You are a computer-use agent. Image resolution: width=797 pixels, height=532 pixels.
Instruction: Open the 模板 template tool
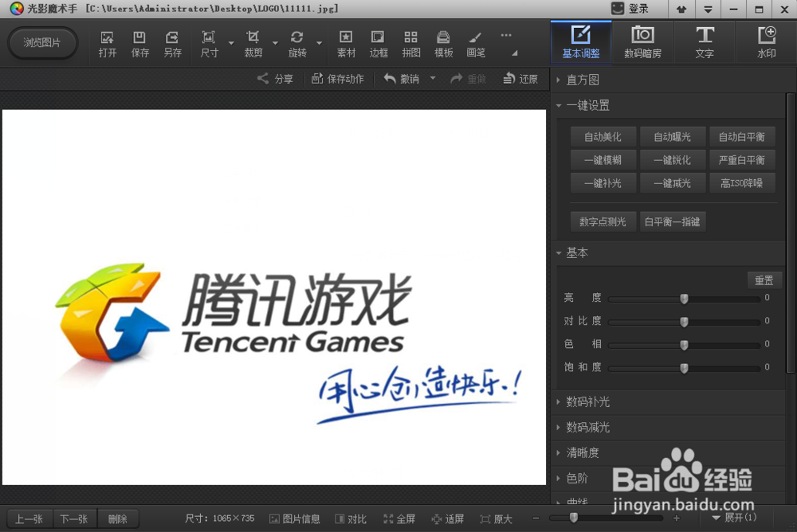[x=443, y=44]
